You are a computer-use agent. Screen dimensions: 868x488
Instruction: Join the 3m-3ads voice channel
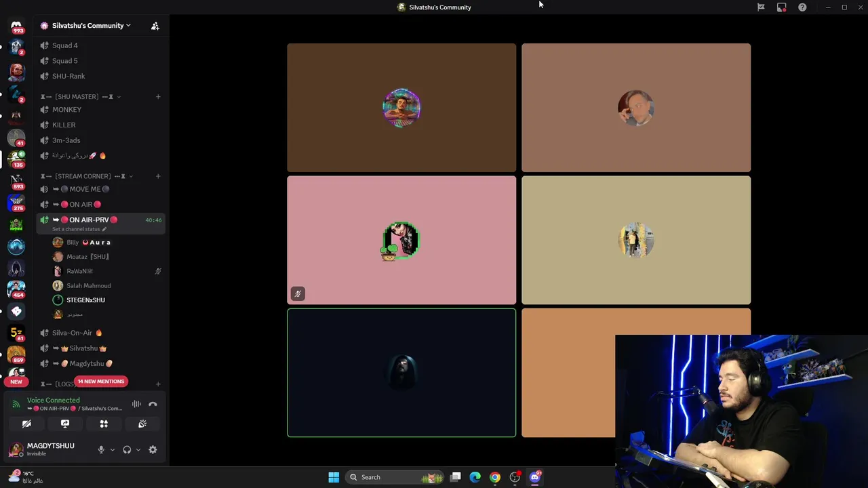(100, 140)
